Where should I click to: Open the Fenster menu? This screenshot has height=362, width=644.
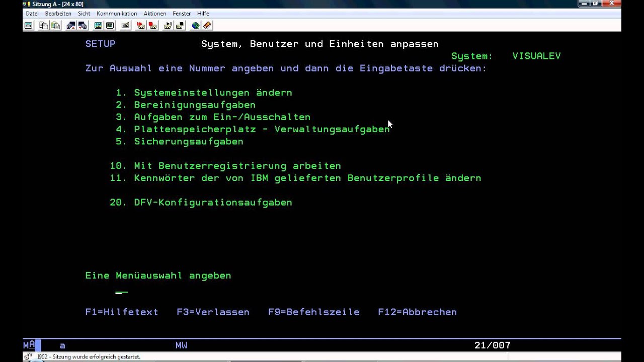pos(182,14)
